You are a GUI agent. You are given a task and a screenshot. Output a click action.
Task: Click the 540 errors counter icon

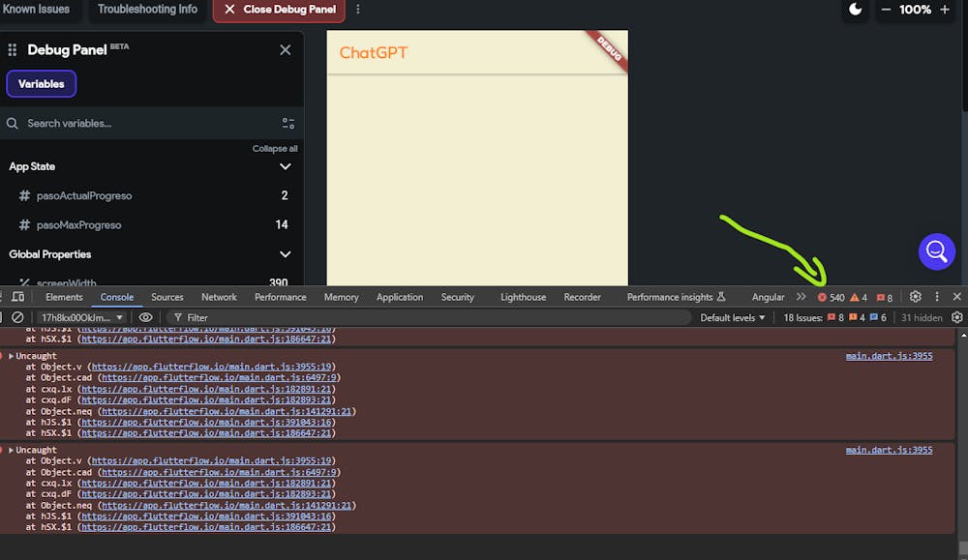click(x=831, y=297)
